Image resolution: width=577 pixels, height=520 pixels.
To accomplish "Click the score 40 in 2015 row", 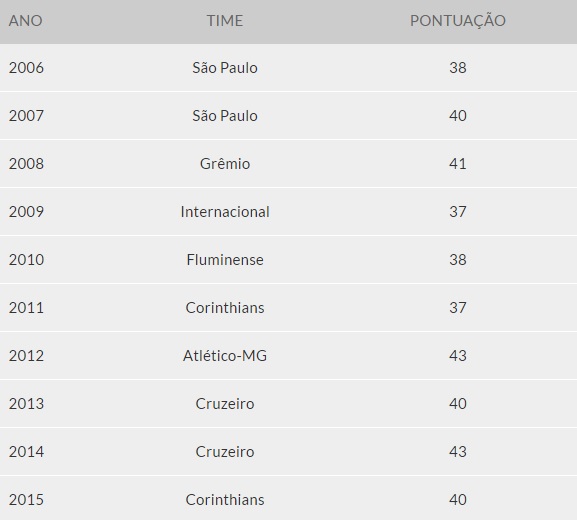I will tap(458, 500).
